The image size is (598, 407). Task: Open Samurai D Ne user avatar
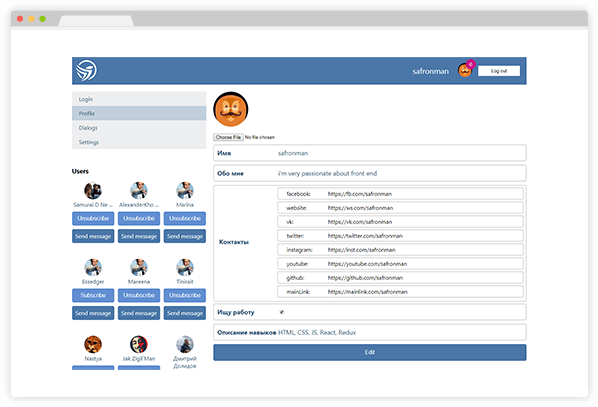click(93, 190)
